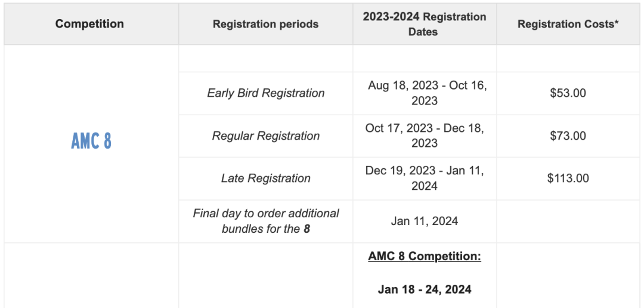Click the Dec 19, 2023 - Jan 11 date cell
644x308 pixels.
[425, 178]
